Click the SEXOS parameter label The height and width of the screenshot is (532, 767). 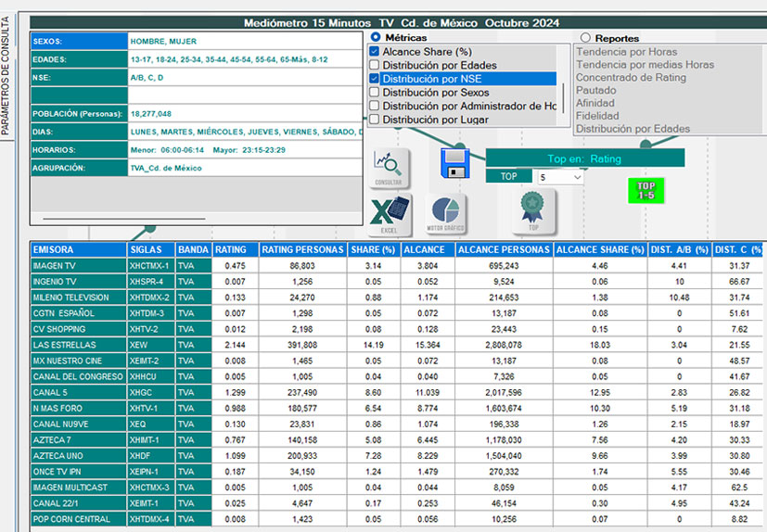coord(79,42)
